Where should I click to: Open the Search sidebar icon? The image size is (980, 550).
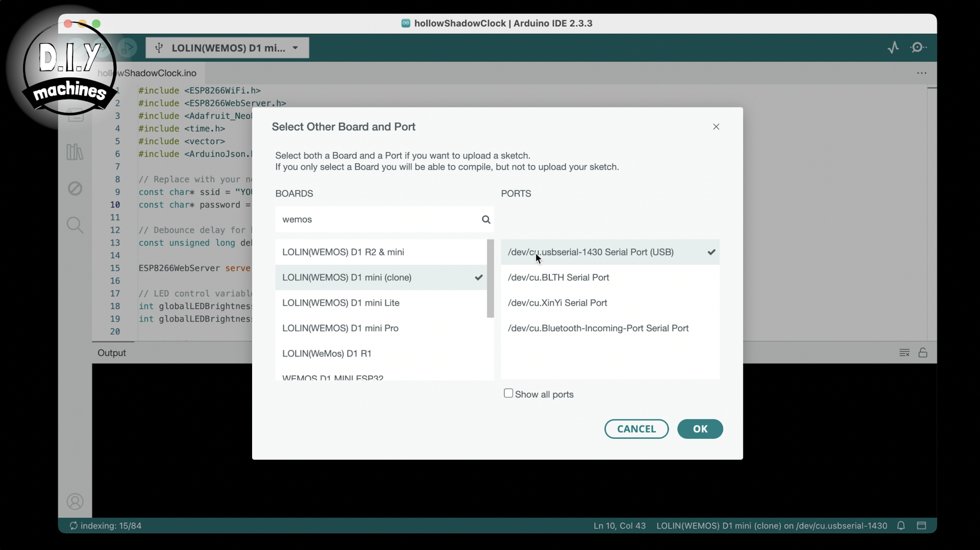coord(75,225)
